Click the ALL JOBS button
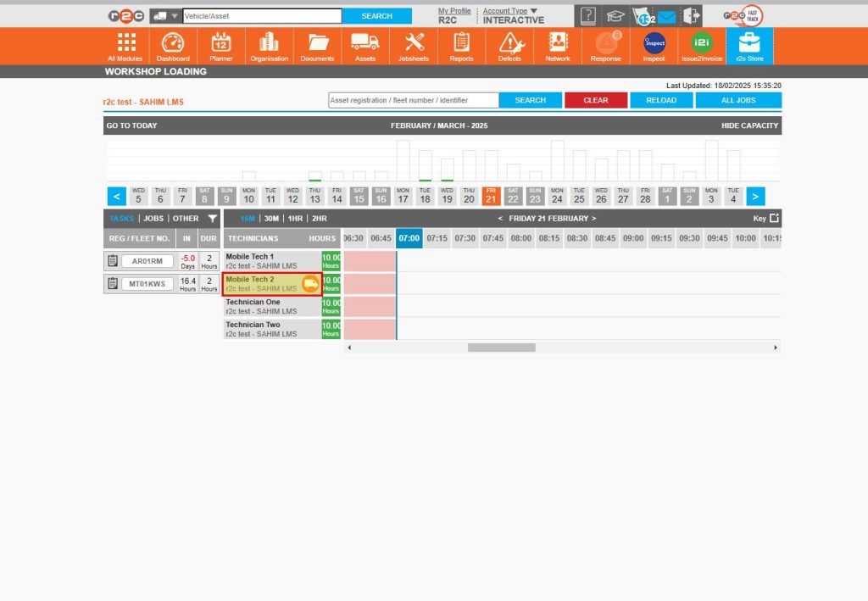 click(737, 100)
